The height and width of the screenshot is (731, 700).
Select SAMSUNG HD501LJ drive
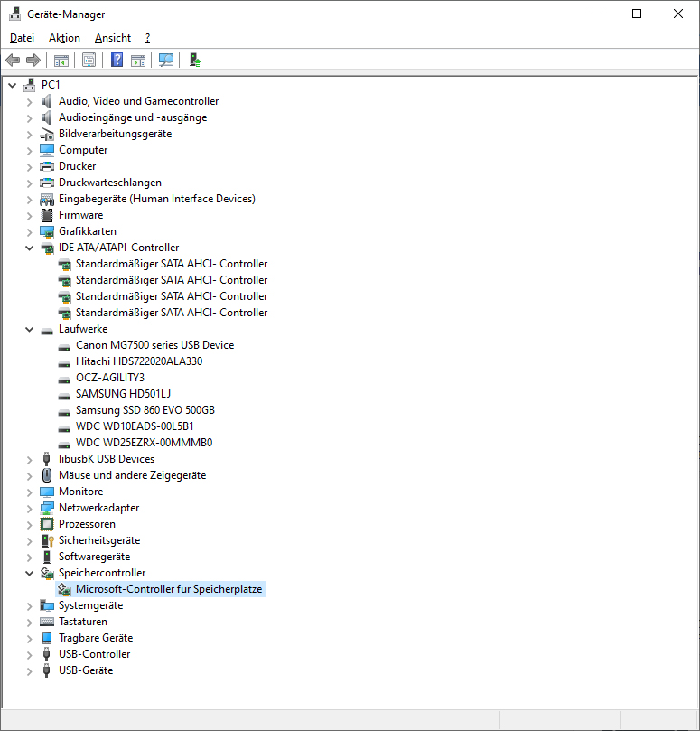123,394
